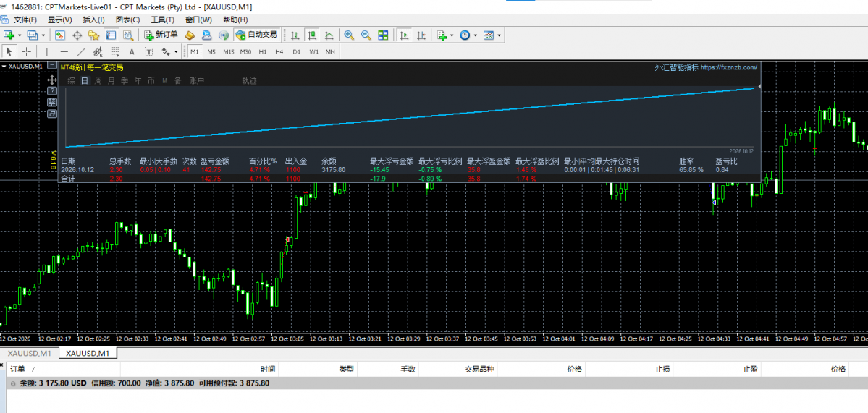Zoom out on the chart
This screenshot has width=868, height=413.
tap(366, 35)
